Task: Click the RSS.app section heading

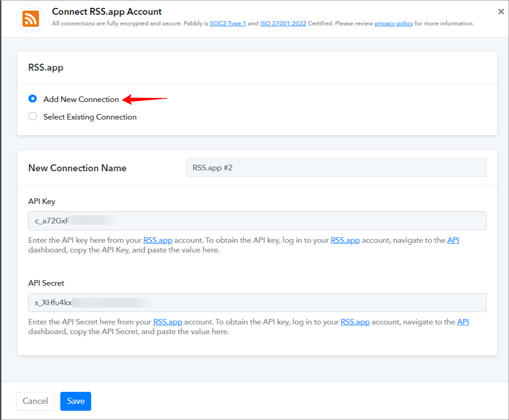Action: pyautogui.click(x=46, y=67)
